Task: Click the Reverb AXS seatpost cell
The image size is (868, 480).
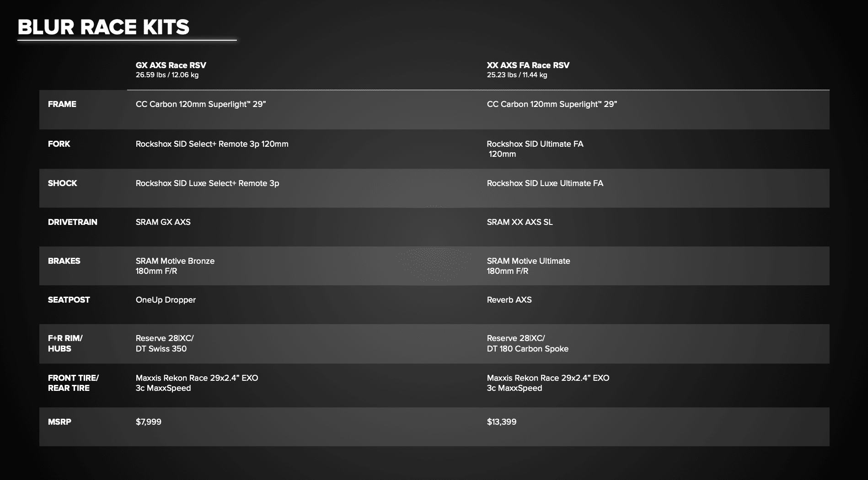Action: (x=509, y=300)
